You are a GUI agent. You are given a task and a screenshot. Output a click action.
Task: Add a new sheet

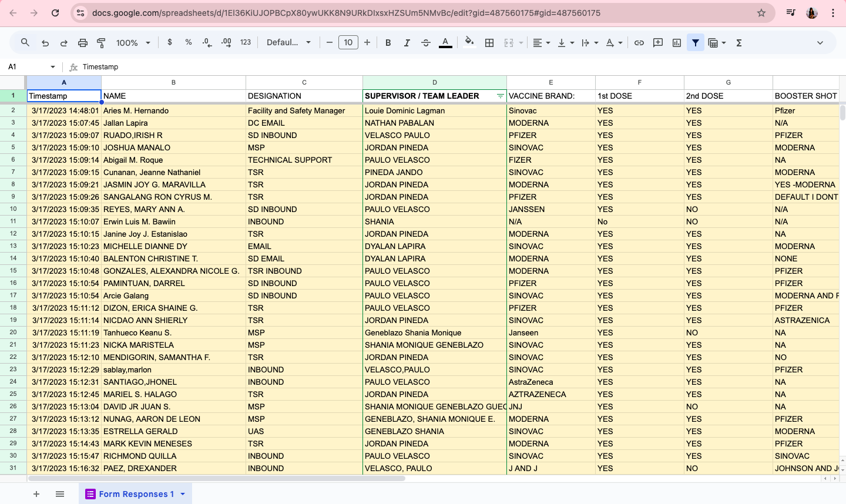coord(36,494)
